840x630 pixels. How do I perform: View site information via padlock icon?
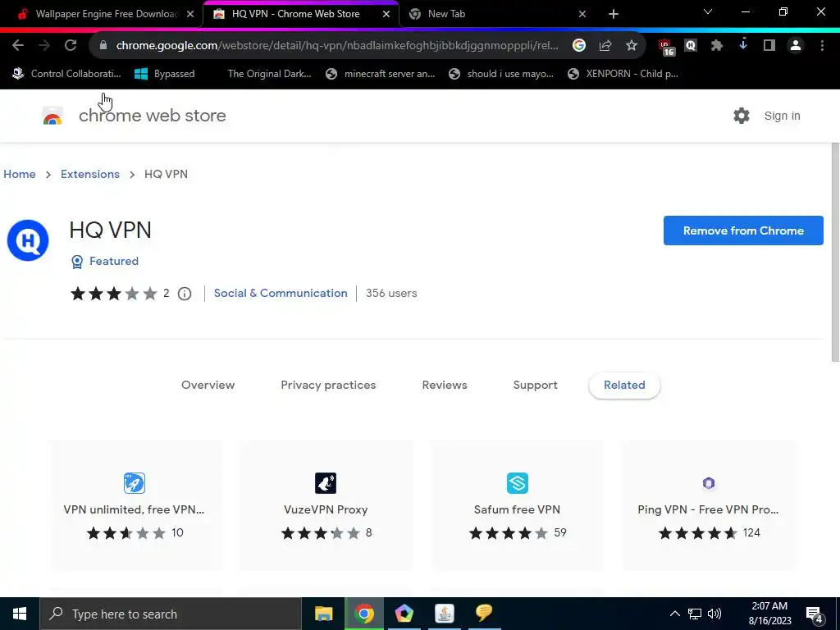click(x=103, y=46)
